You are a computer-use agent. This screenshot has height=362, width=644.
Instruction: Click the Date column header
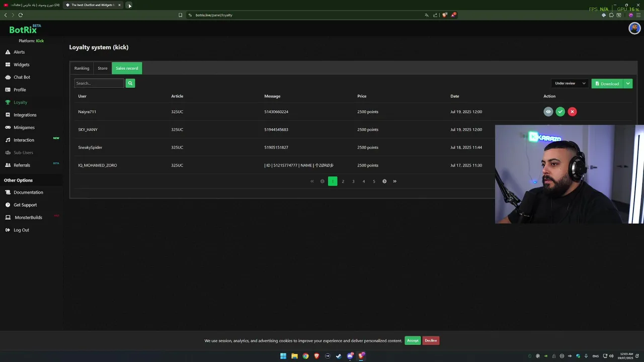455,96
